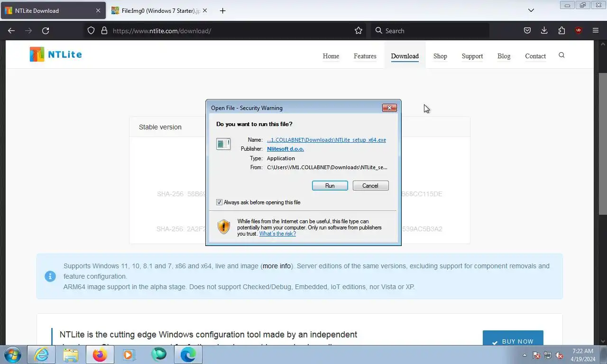Image resolution: width=607 pixels, height=364 pixels.
Task: Launch Internet Explorer from taskbar
Action: (41, 355)
